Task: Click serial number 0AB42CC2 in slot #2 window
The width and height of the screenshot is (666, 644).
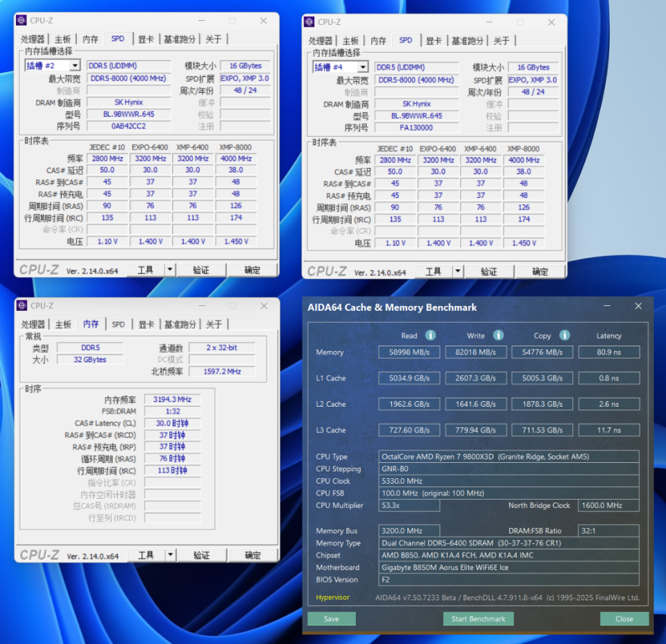Action: coord(129,126)
